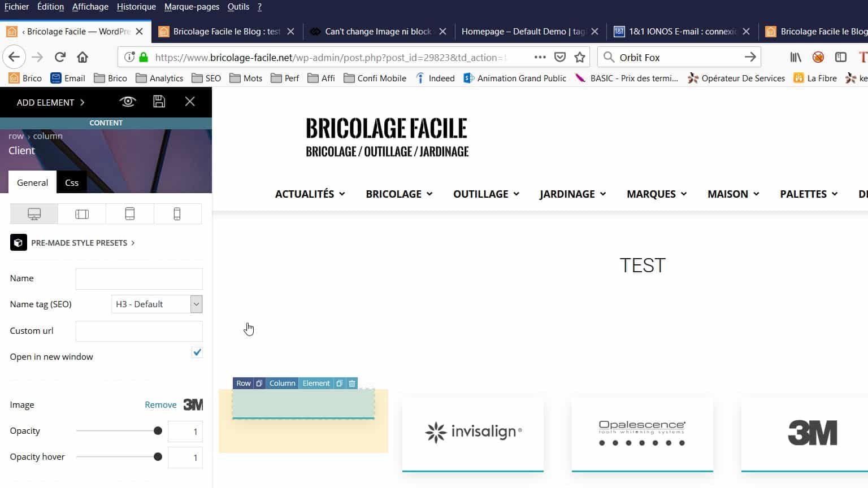
Task: Click row breadcrumb in composer panel
Action: 16,136
